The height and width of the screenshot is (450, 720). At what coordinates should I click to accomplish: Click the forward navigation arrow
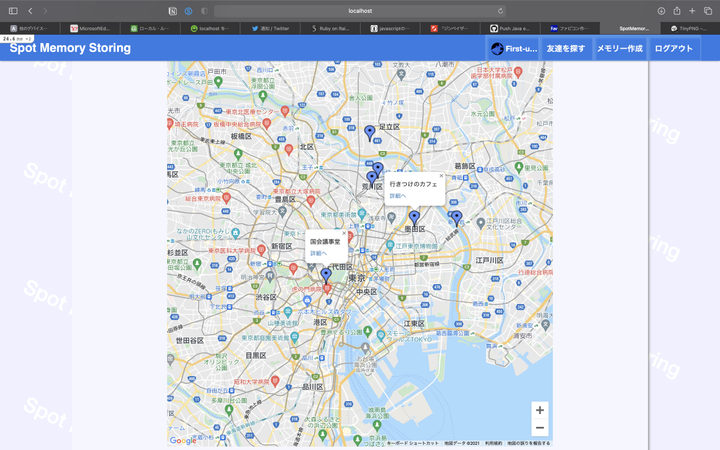[45, 11]
